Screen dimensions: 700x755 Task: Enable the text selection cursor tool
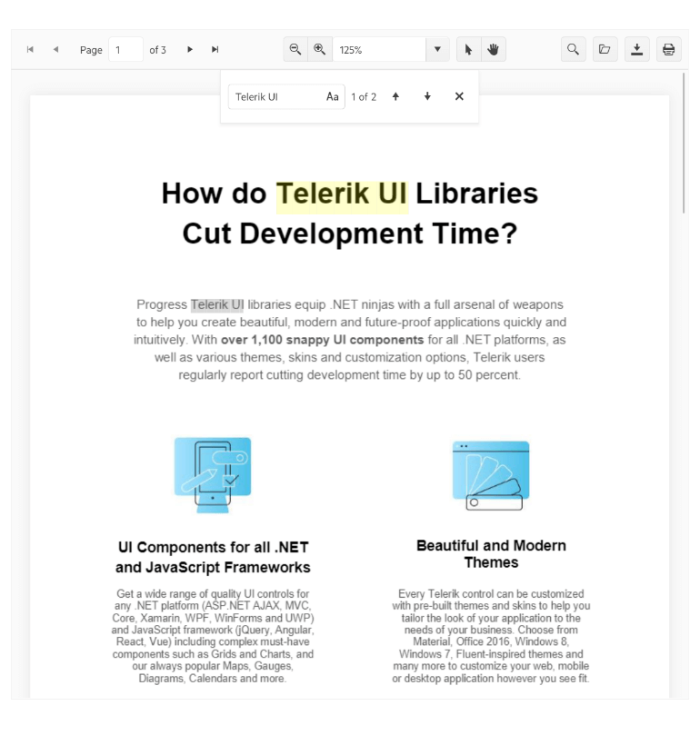click(468, 50)
